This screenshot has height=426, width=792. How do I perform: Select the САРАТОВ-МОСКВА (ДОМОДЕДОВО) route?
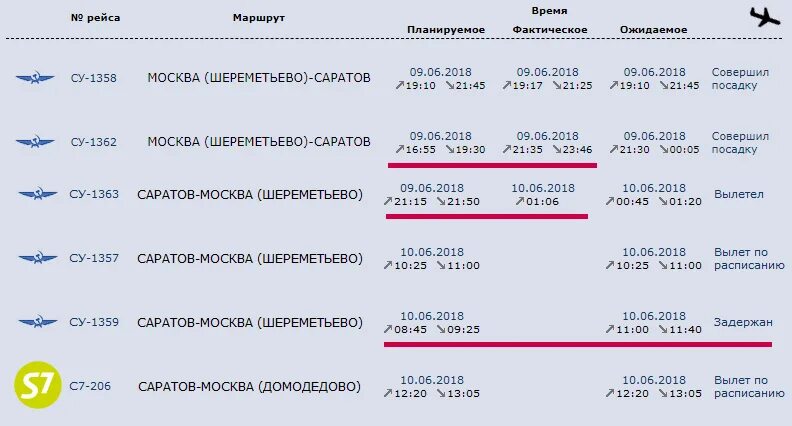click(x=250, y=387)
